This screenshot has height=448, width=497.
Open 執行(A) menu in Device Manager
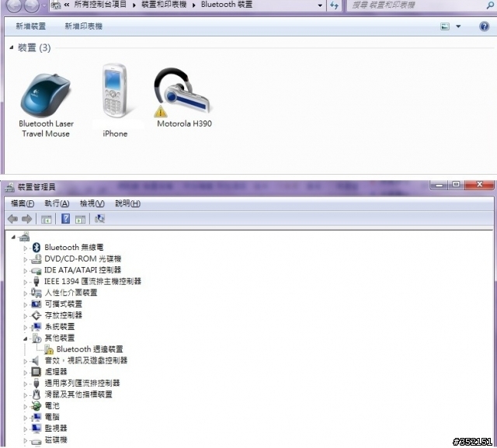point(57,203)
